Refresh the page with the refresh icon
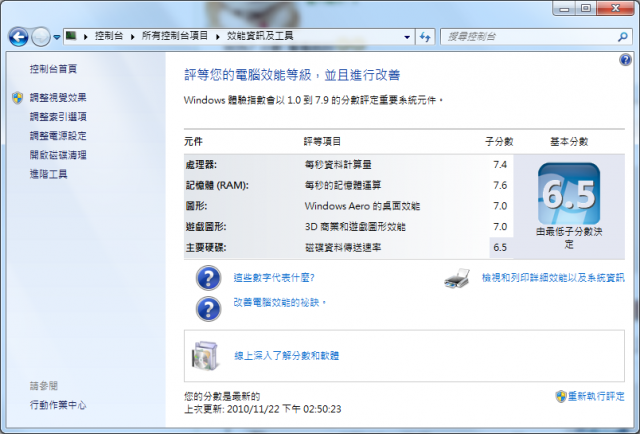The image size is (640, 434). pyautogui.click(x=425, y=37)
